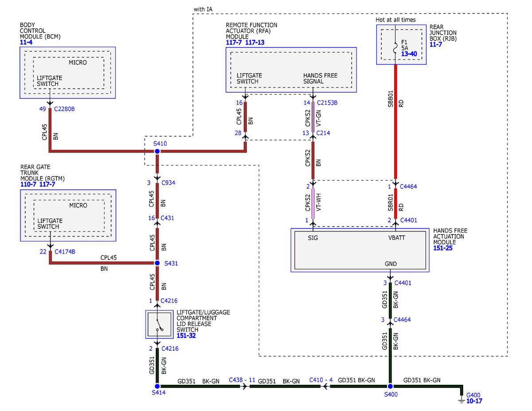The height and width of the screenshot is (411, 532).
Task: Follow the 10-17 link below G400
Action: 474,401
